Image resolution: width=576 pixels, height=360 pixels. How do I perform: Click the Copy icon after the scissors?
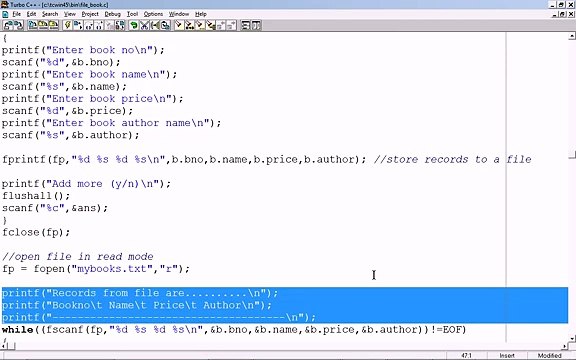tap(155, 25)
